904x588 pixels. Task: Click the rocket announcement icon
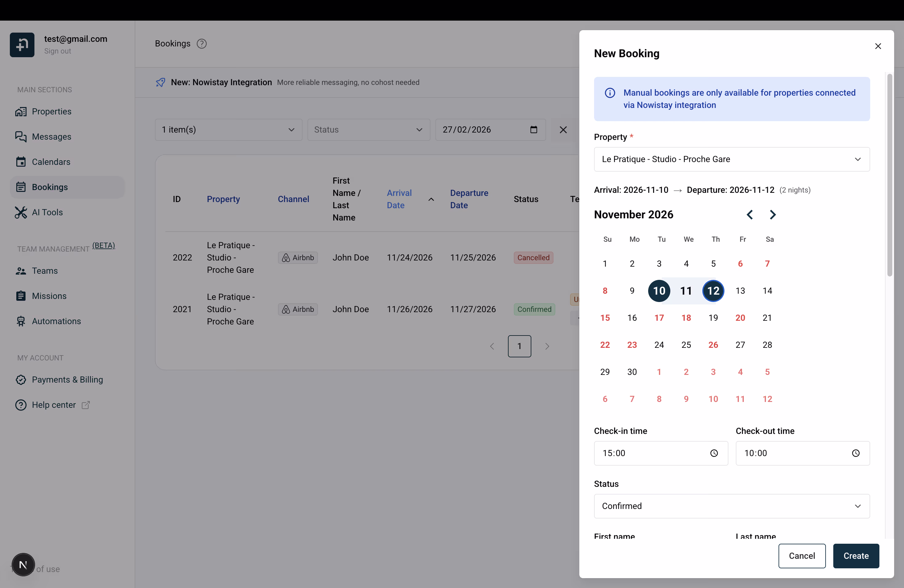click(160, 82)
